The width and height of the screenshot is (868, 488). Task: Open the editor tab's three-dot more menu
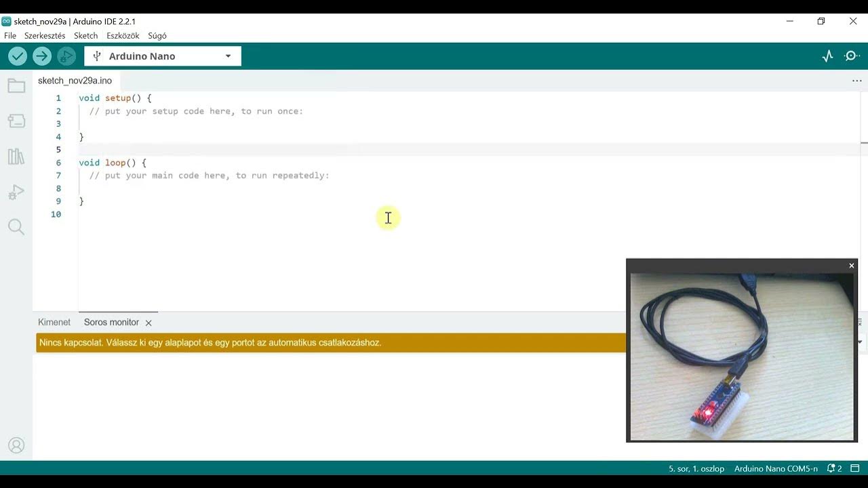pos(856,81)
